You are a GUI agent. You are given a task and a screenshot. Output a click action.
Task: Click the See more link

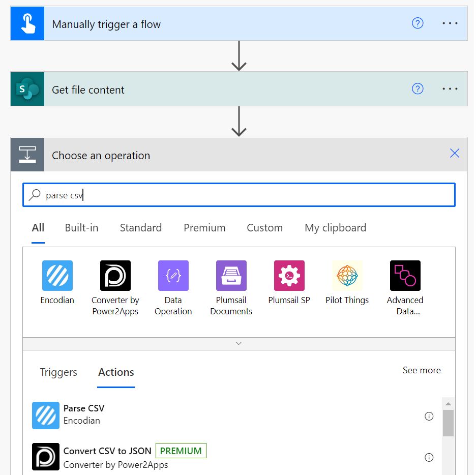point(422,370)
